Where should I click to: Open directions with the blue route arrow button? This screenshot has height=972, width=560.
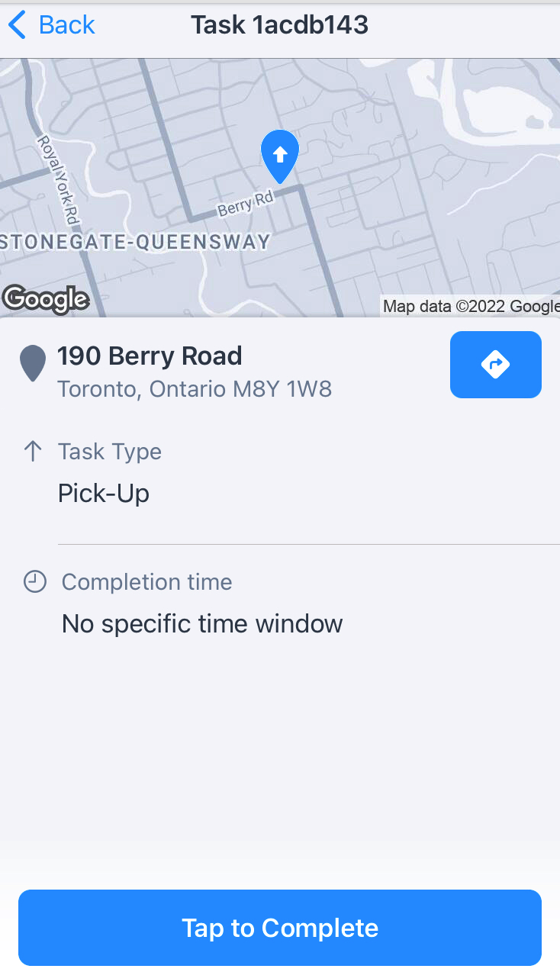496,365
